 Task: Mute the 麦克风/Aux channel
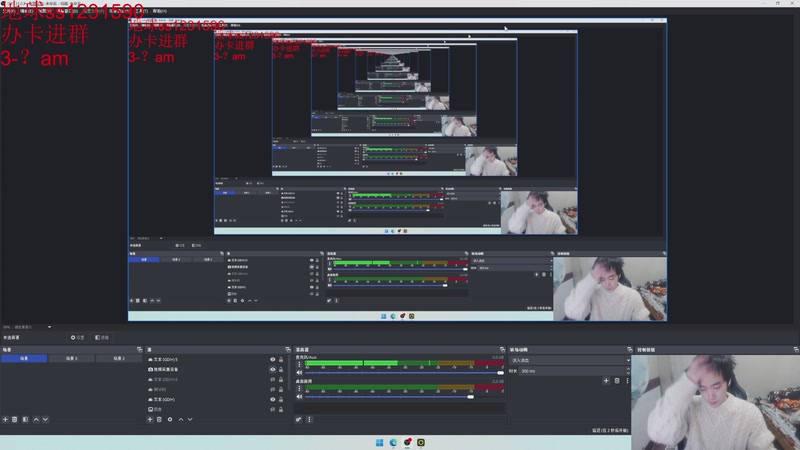pos(299,372)
